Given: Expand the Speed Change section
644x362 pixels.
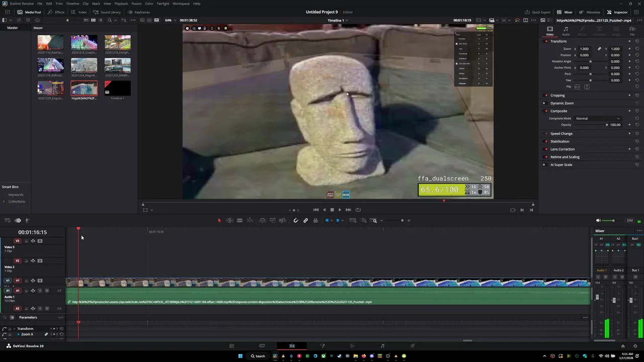Looking at the screenshot, I should (561, 134).
